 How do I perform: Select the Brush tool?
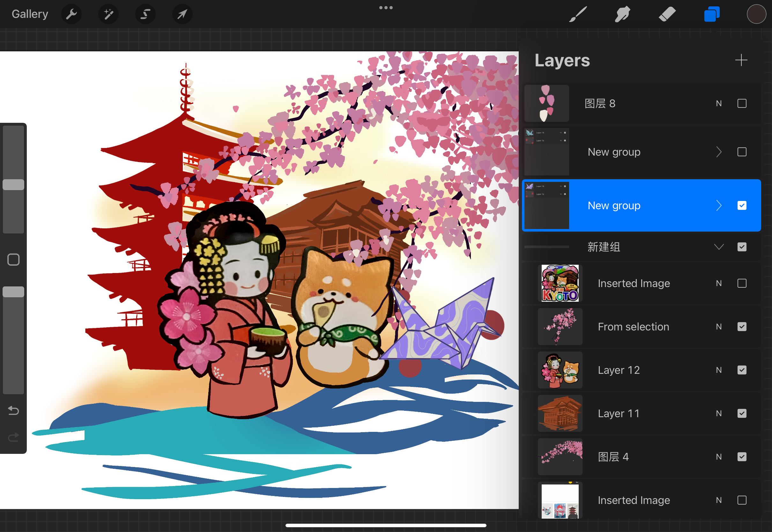[x=578, y=14]
